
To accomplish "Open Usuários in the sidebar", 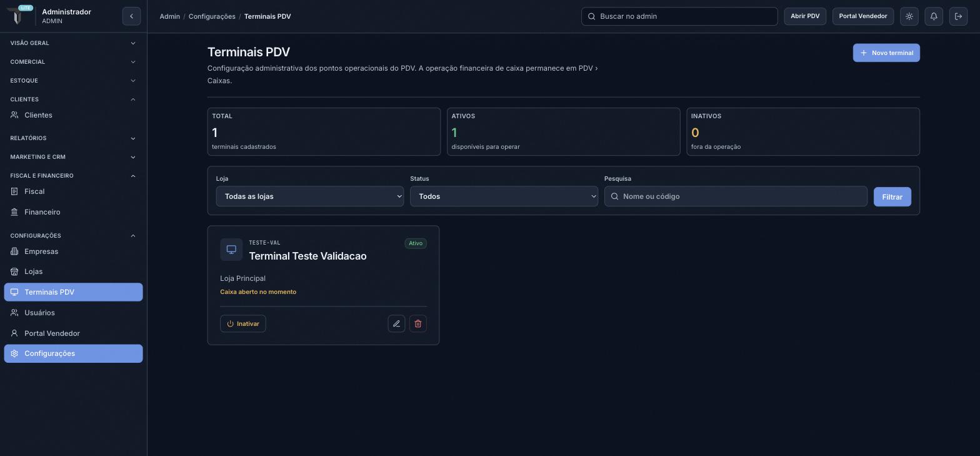I will 73,313.
